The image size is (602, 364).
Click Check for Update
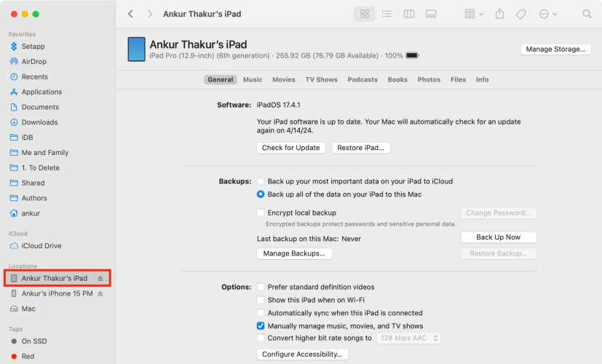tap(290, 148)
